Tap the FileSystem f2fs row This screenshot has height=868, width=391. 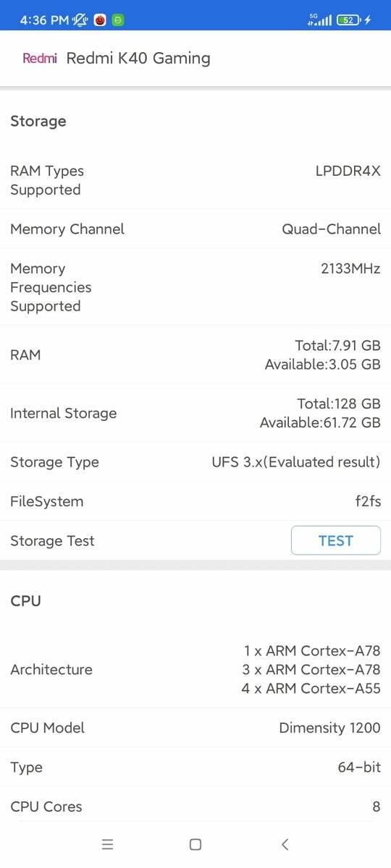pos(195,501)
